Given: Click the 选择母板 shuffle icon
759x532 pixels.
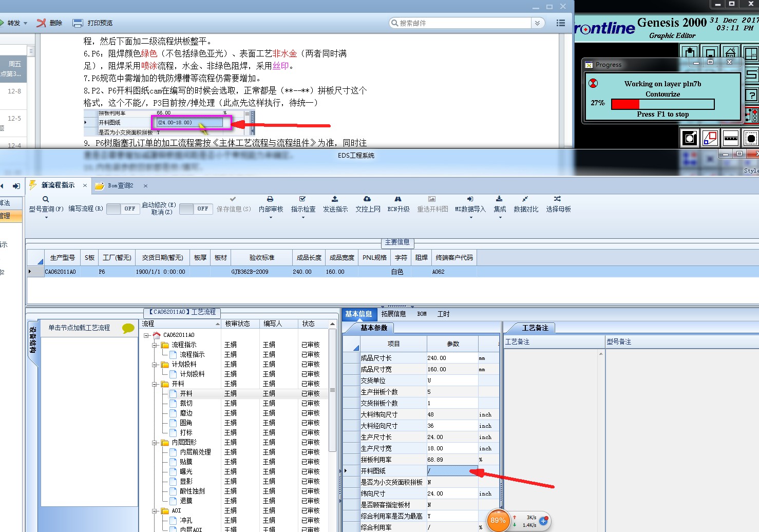Looking at the screenshot, I should [x=557, y=199].
